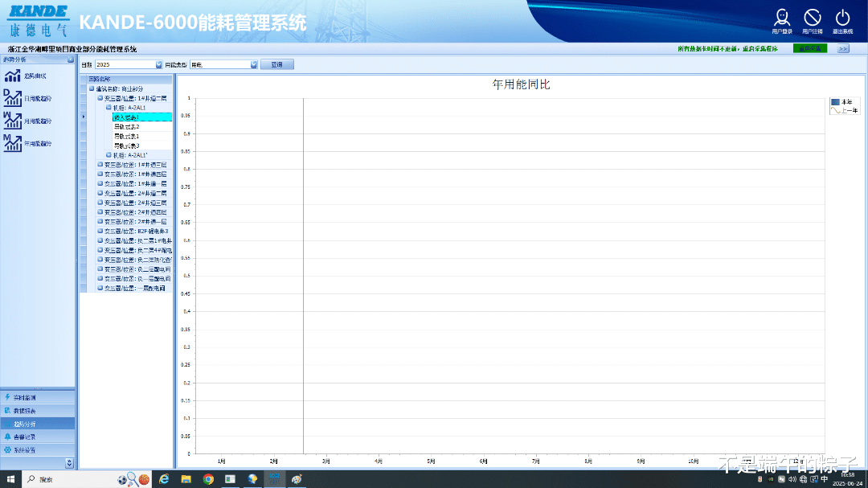The width and height of the screenshot is (868, 488).
Task: Go to 告警记录 alarm records section
Action: [x=38, y=437]
